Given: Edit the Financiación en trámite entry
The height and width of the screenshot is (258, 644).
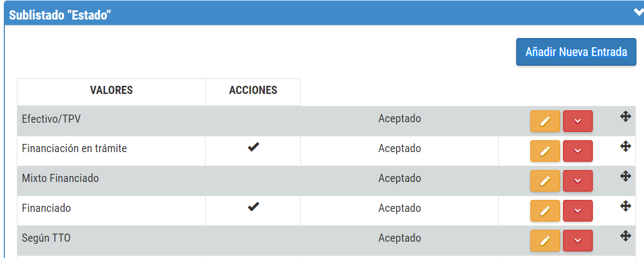Looking at the screenshot, I should tap(545, 151).
